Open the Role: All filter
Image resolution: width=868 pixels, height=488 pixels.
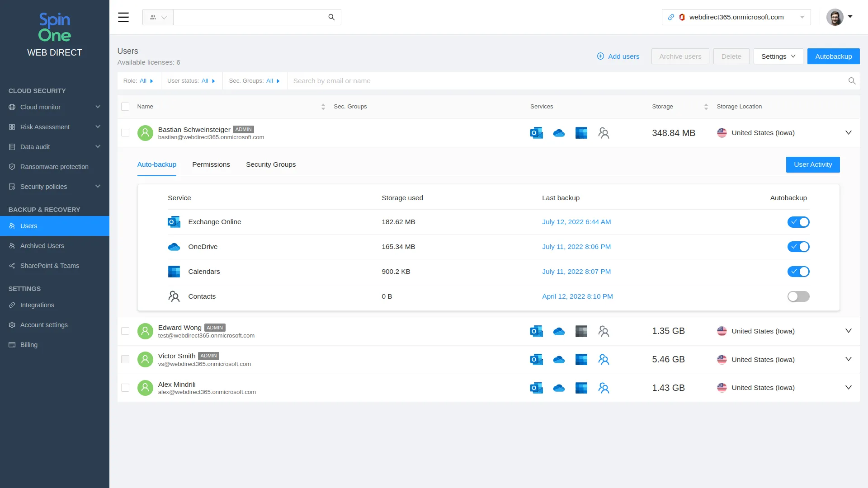138,81
